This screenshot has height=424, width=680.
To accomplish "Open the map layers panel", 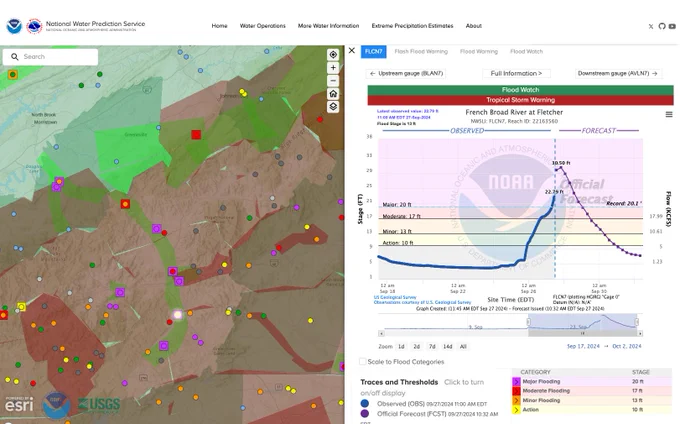I will click(x=333, y=107).
